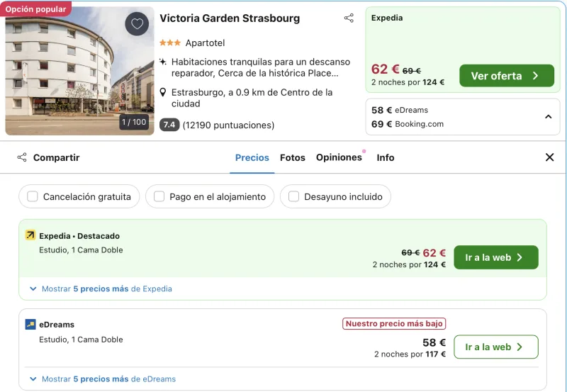Click the 1 / 100 photo counter
Screen dimensions: 567x392
pos(134,122)
